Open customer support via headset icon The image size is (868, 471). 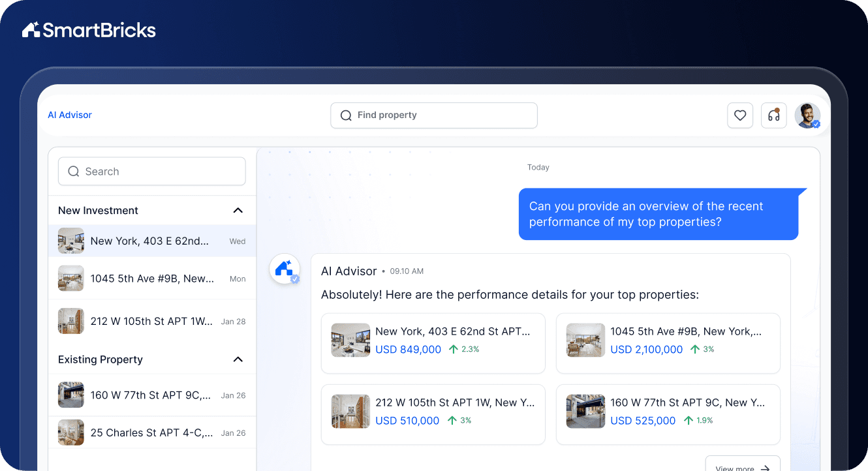(773, 115)
